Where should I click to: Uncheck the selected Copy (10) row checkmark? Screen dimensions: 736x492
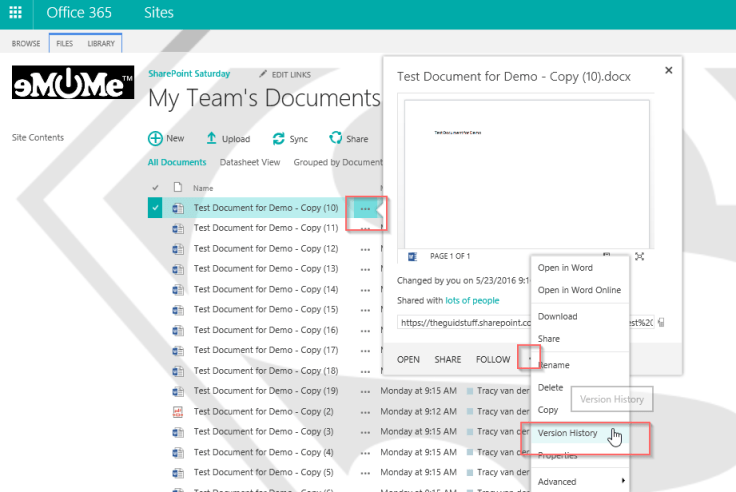[155, 208]
